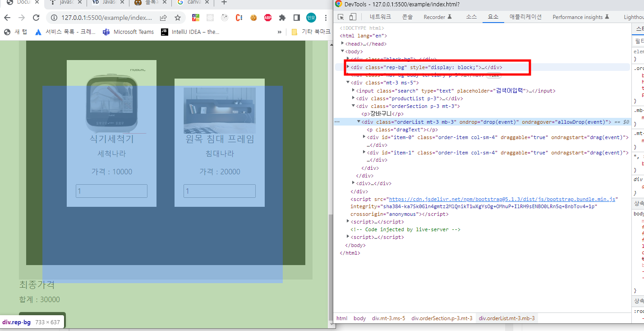644x331 pixels.
Task: Open the IntelliJ IDEA bookmark
Action: [x=190, y=32]
